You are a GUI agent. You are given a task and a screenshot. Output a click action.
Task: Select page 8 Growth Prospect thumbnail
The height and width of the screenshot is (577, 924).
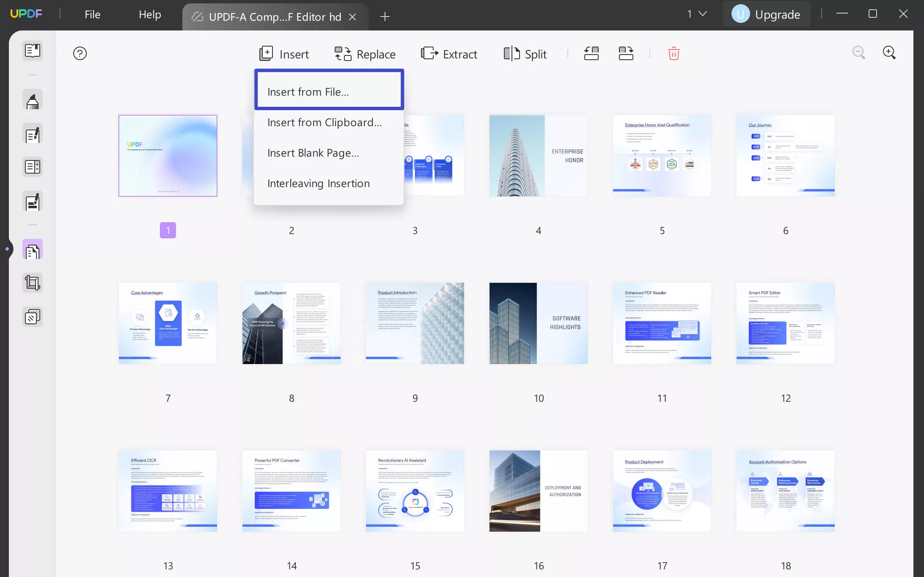coord(291,323)
